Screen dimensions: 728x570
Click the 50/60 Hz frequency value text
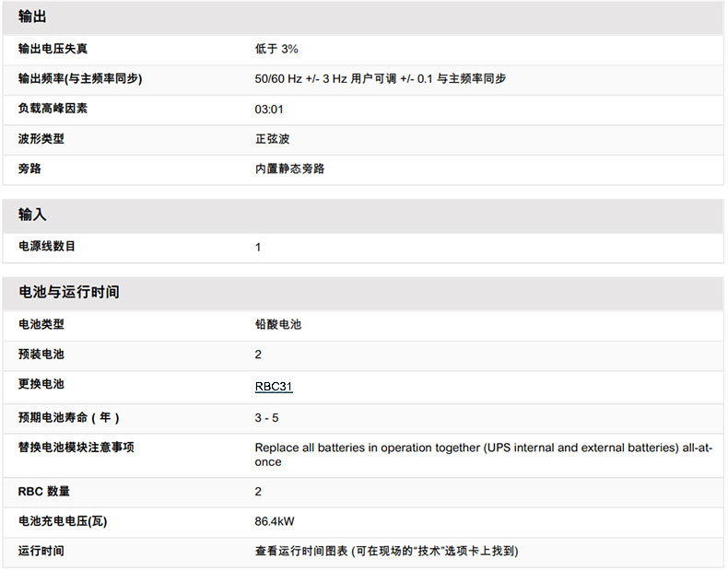click(x=380, y=79)
